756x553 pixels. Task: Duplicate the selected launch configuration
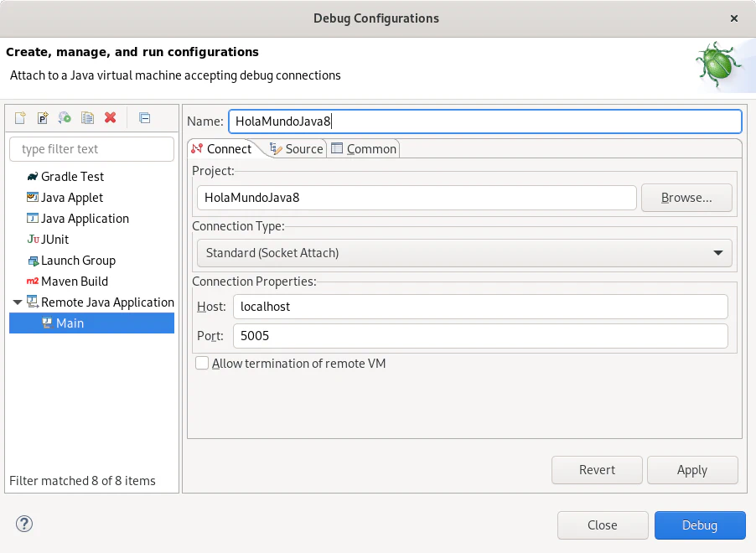pyautogui.click(x=87, y=118)
